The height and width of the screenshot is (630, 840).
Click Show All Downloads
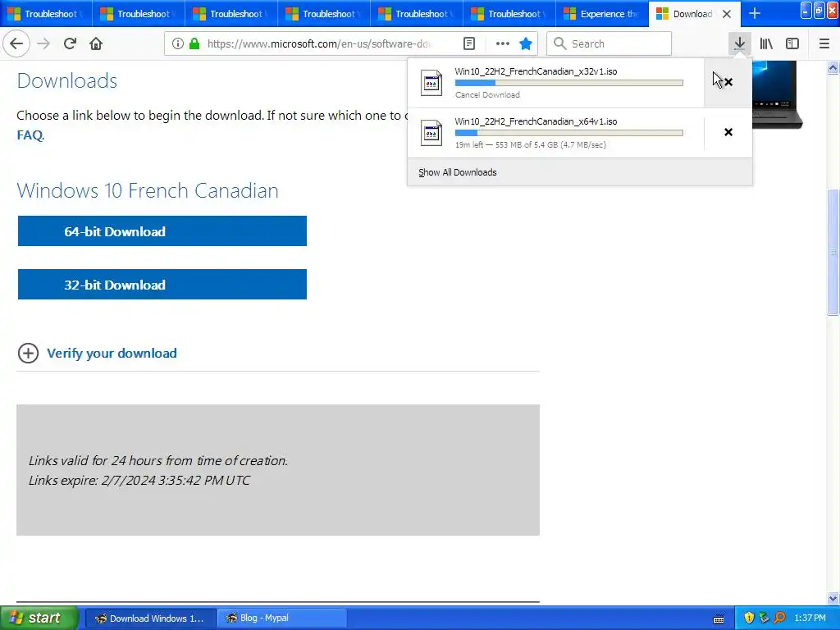pyautogui.click(x=458, y=172)
